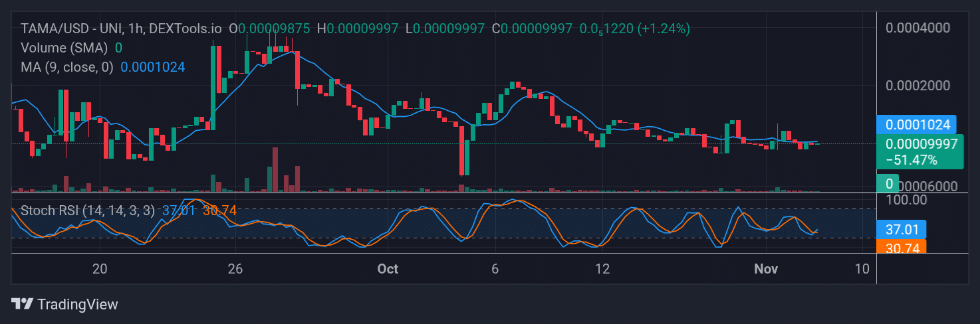Click the blue 37.01 value in Stoch RSI legend
This screenshot has height=324, width=980.
[178, 210]
